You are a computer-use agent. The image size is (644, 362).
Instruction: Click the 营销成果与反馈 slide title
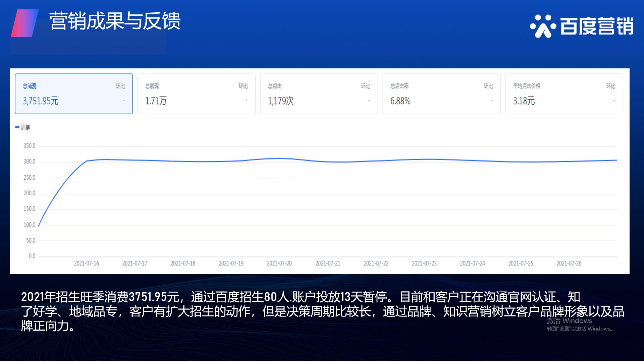pos(115,21)
